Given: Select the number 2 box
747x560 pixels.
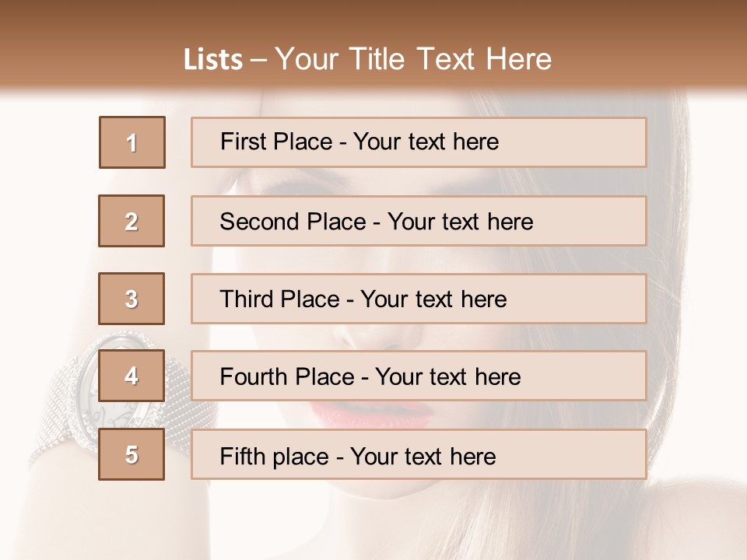Looking at the screenshot, I should (x=132, y=221).
